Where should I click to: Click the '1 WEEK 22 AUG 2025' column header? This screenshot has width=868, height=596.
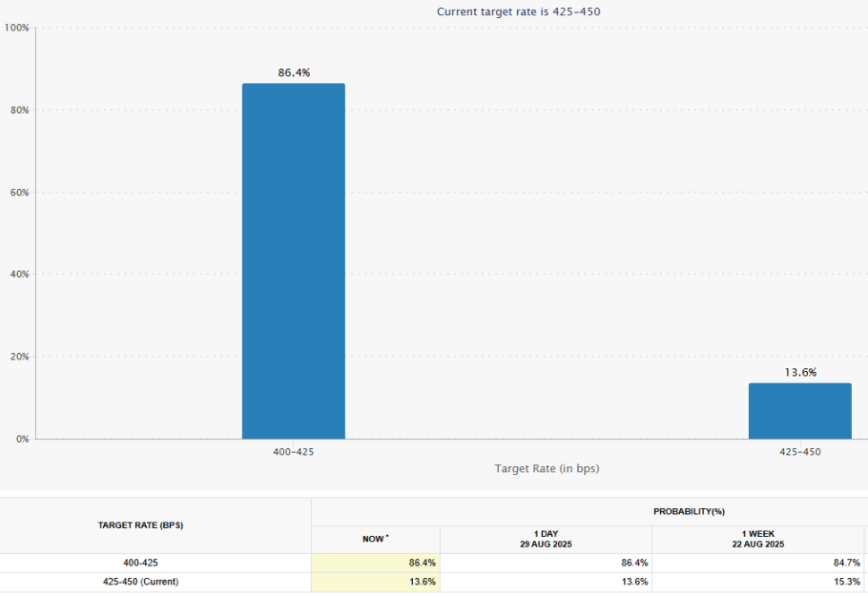[759, 540]
